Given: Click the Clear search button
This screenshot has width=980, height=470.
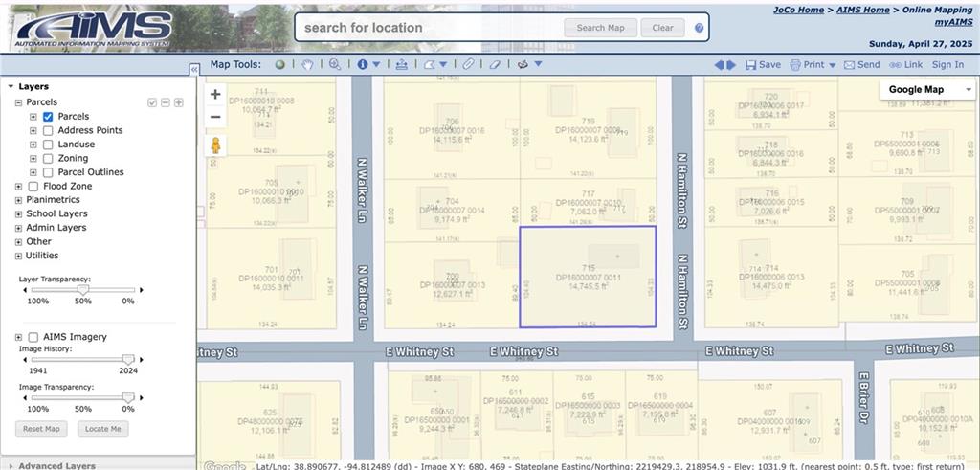Looking at the screenshot, I should point(663,28).
